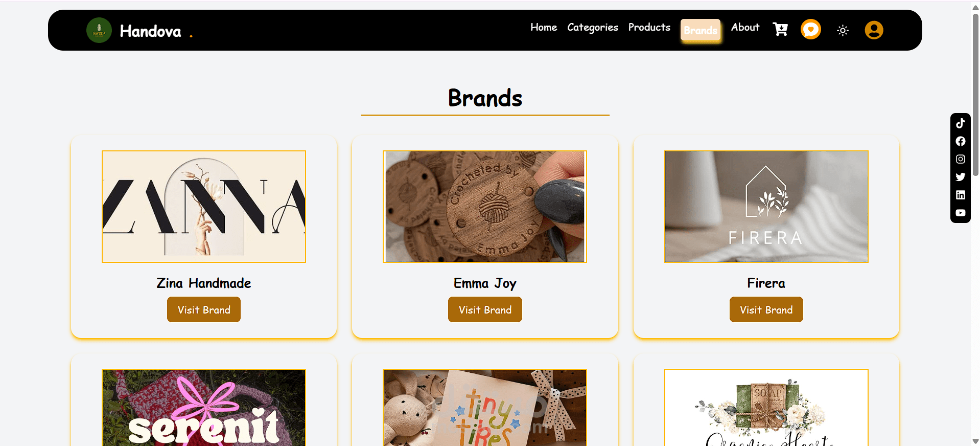980x446 pixels.
Task: Click the Firera brand image
Action: [x=766, y=207]
